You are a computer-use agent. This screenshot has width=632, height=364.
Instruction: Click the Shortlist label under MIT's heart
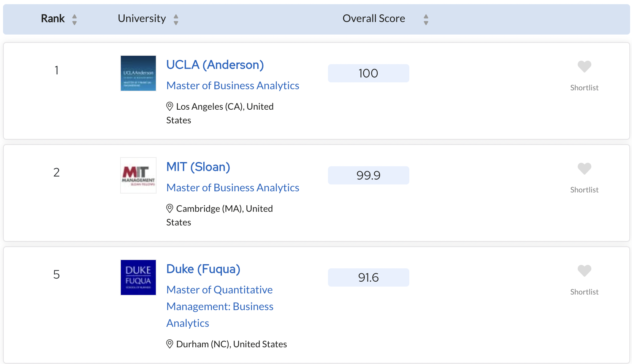[x=584, y=190]
